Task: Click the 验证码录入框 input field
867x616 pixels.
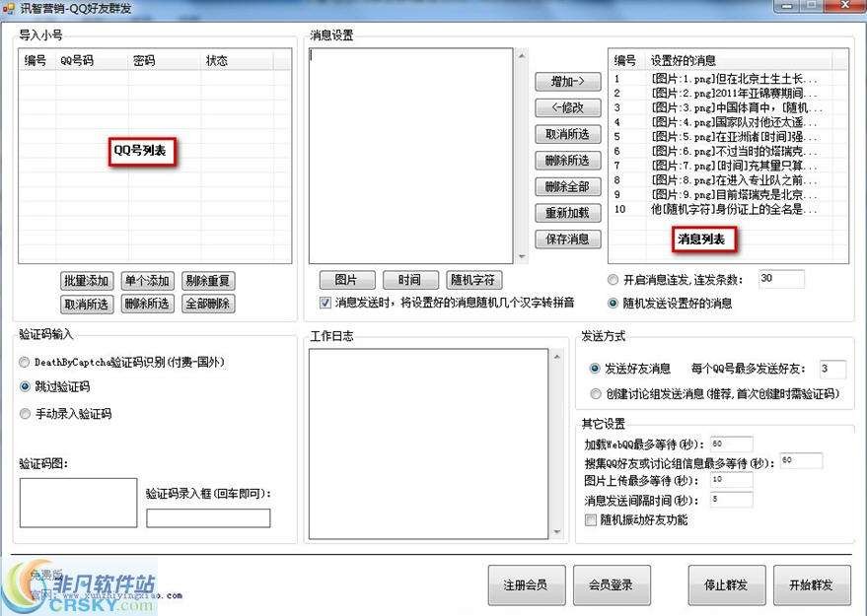Action: [208, 518]
